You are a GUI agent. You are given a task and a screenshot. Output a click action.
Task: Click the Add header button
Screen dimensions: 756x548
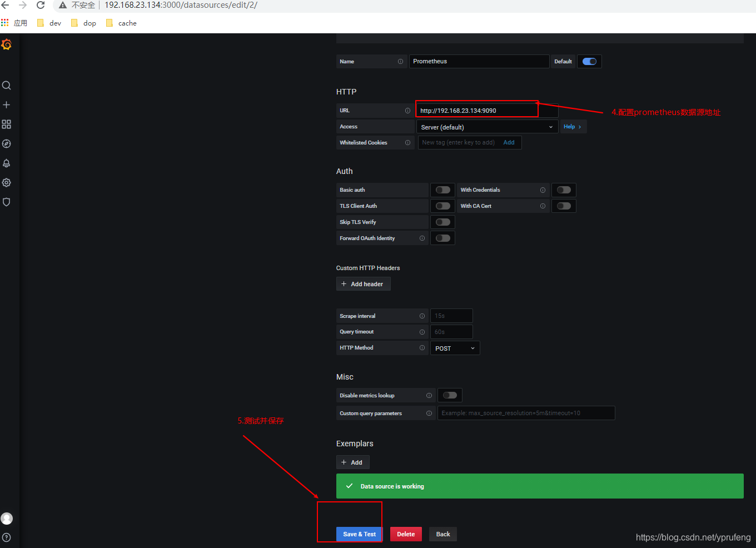364,284
